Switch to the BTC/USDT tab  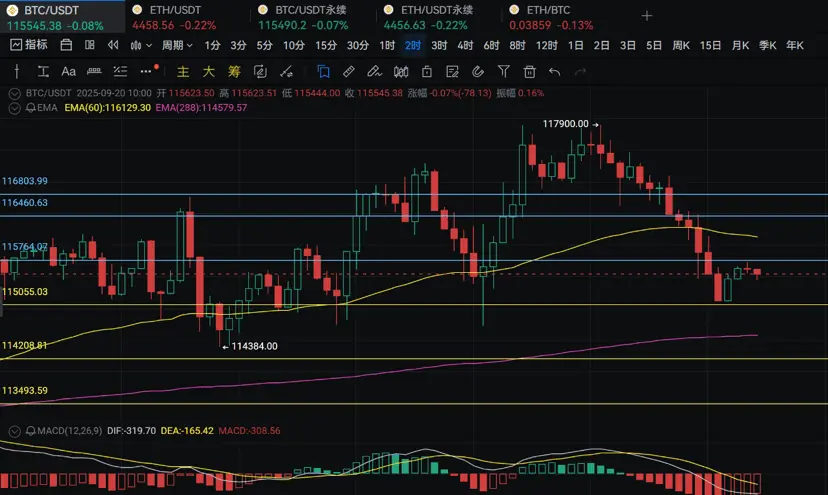tap(62, 17)
